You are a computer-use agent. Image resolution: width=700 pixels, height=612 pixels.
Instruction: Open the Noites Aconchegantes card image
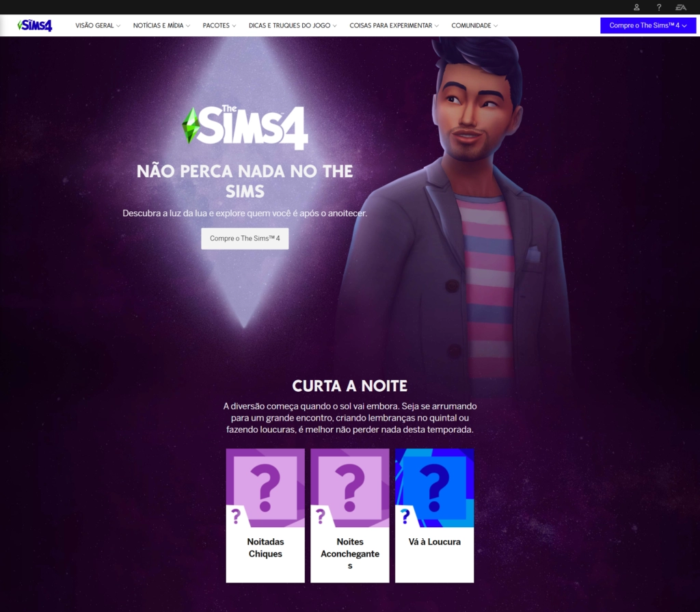point(349,488)
